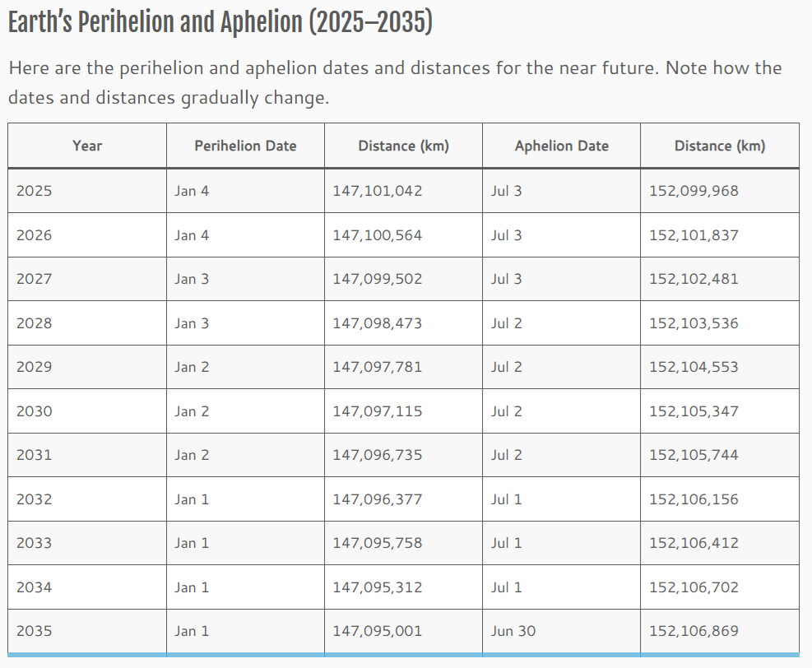Click the 2033 year cell
Image resolution: width=812 pixels, height=668 pixels.
pos(35,543)
